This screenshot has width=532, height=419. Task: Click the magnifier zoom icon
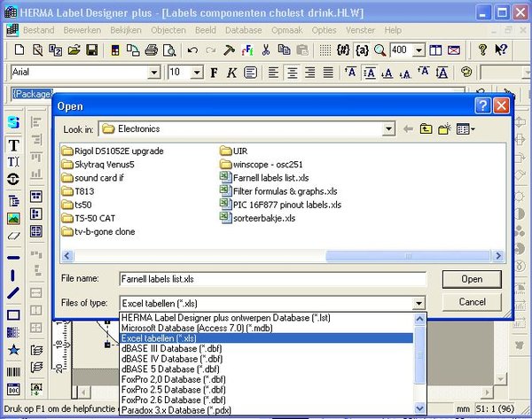point(379,50)
